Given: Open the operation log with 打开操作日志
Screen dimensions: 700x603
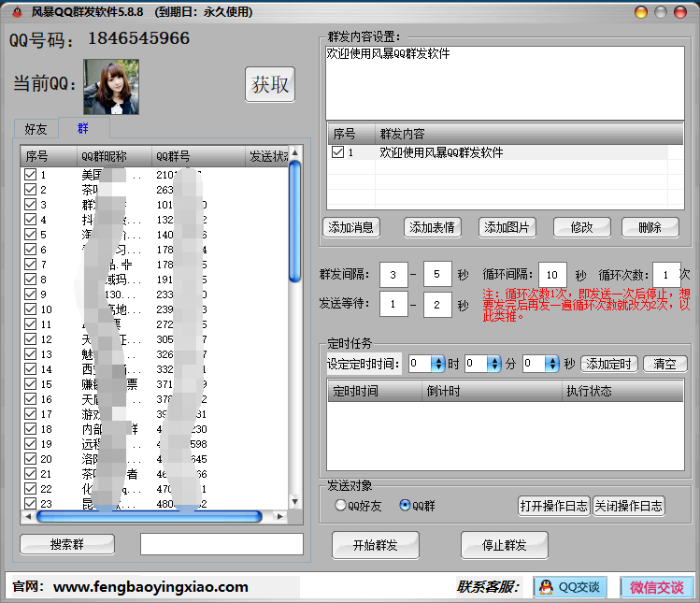Looking at the screenshot, I should tap(554, 506).
